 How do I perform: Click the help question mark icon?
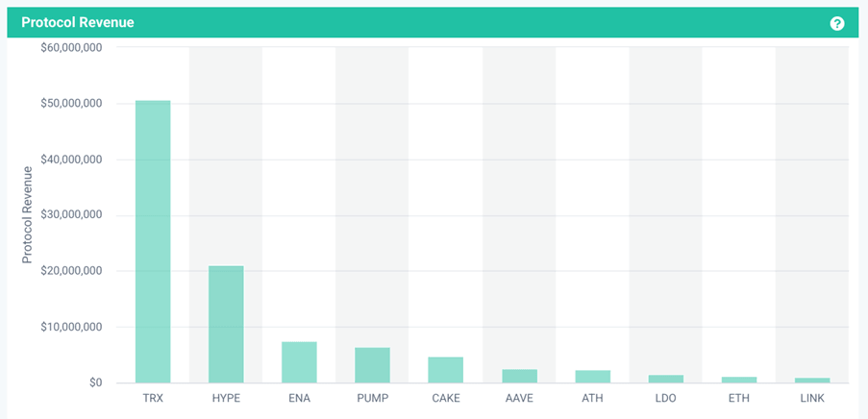click(x=837, y=23)
